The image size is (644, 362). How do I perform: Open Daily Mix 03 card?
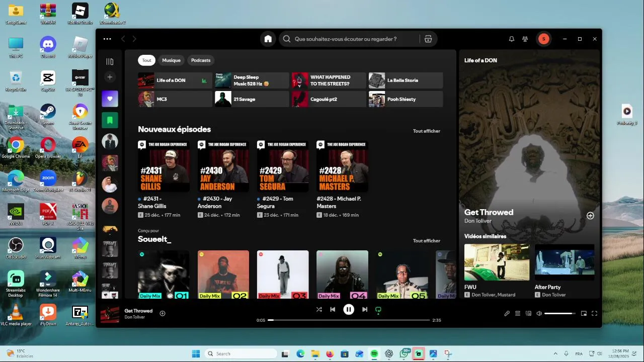click(283, 275)
